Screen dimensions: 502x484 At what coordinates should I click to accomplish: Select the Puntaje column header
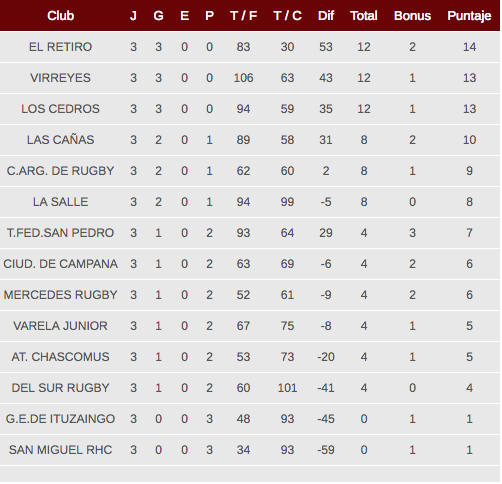[x=469, y=16]
